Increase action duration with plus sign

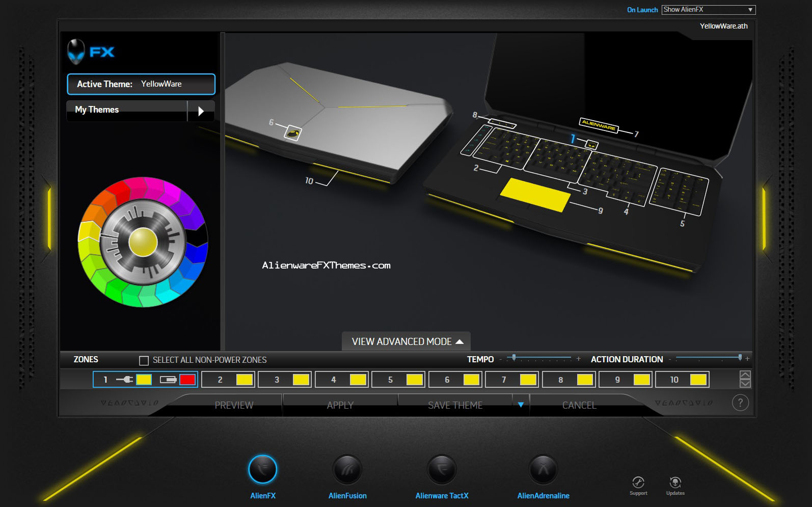(747, 359)
